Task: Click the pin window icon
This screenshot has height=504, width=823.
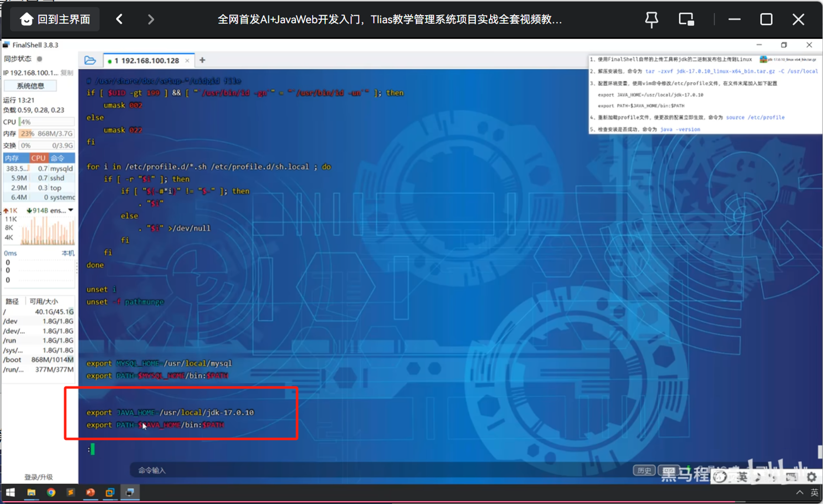Action: (x=651, y=20)
